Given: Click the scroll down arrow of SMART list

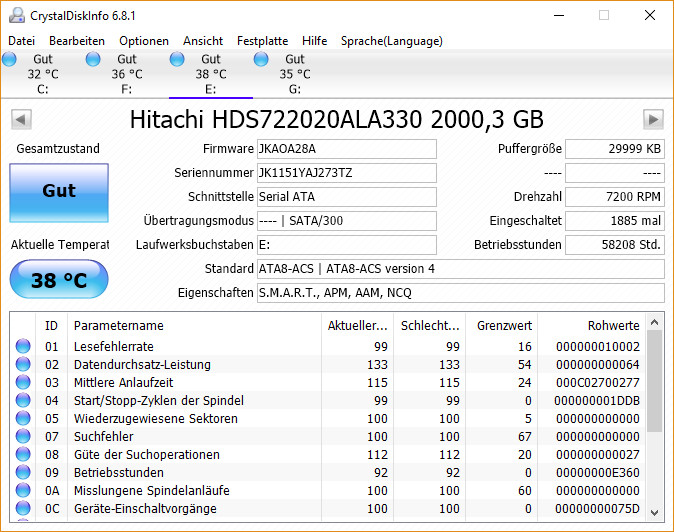Looking at the screenshot, I should 655,512.
